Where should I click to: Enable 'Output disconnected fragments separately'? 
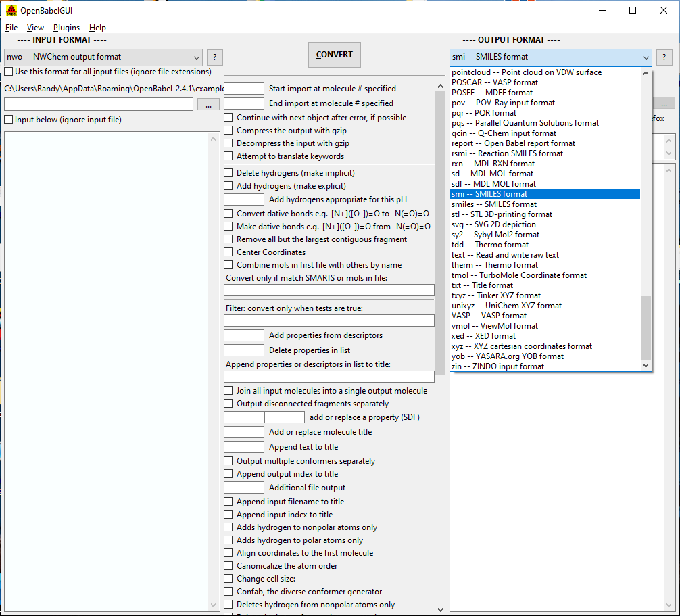click(228, 404)
